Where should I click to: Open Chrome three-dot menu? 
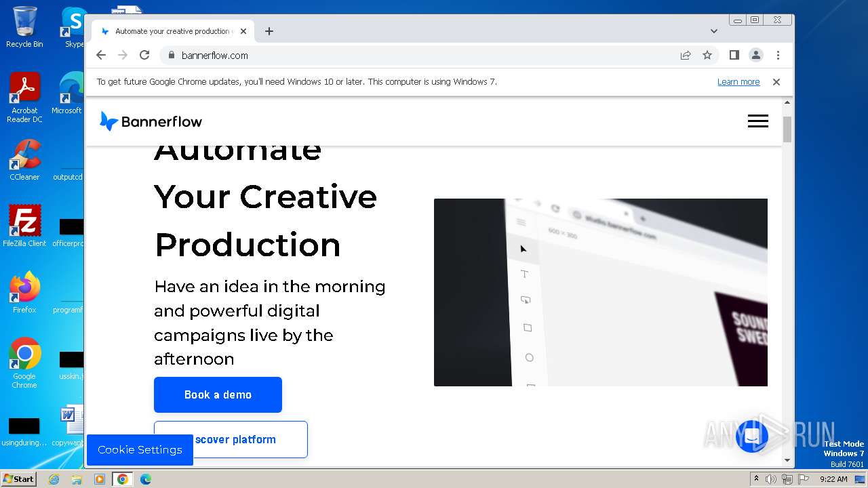pos(778,56)
